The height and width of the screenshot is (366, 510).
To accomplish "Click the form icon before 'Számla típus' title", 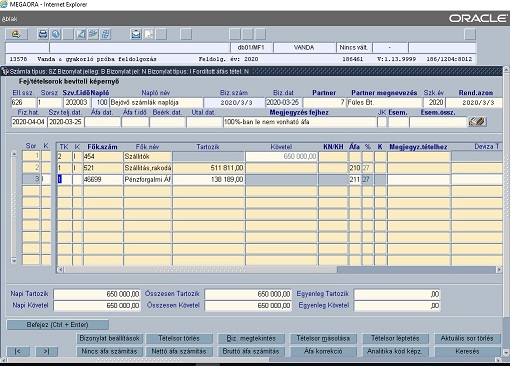I will pyautogui.click(x=5, y=71).
